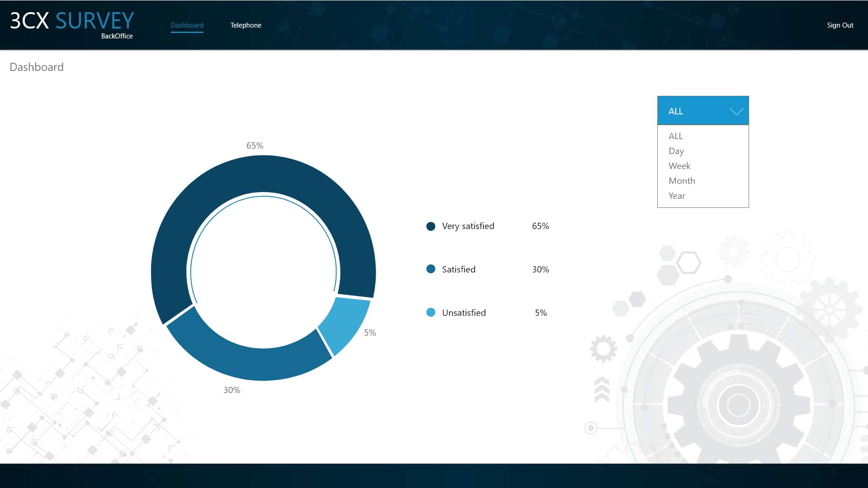Select the Month filter option

click(x=681, y=180)
